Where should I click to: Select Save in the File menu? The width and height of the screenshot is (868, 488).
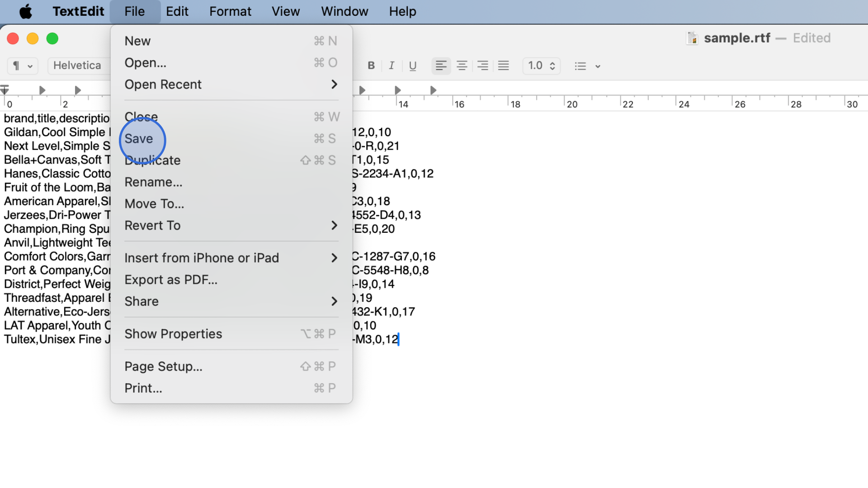pos(231,139)
